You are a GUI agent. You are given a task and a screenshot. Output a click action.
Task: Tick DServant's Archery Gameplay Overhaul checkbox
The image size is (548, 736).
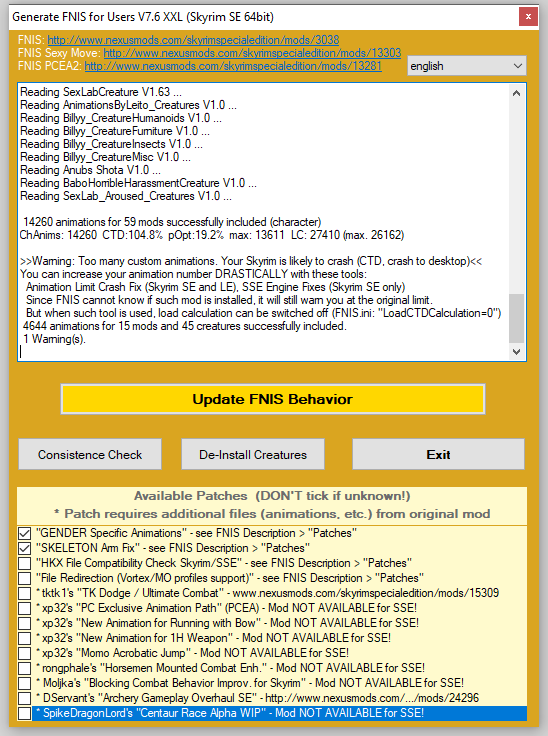(24, 698)
